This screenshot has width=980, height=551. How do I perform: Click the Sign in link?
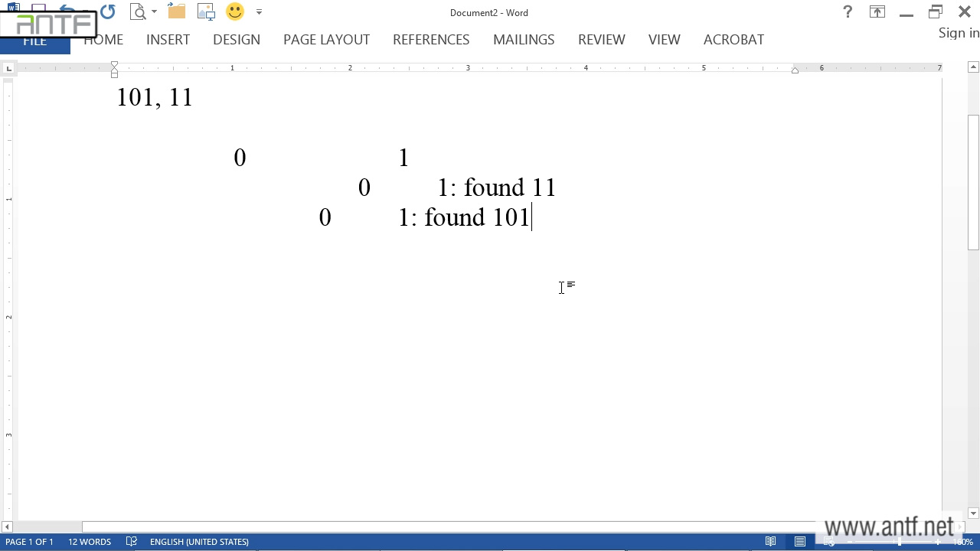coord(959,33)
